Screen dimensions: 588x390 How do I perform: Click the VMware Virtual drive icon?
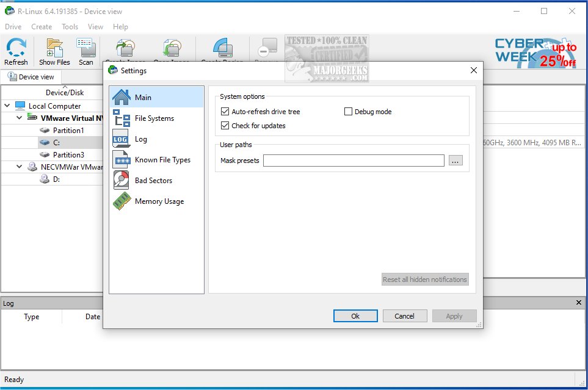[x=32, y=118]
